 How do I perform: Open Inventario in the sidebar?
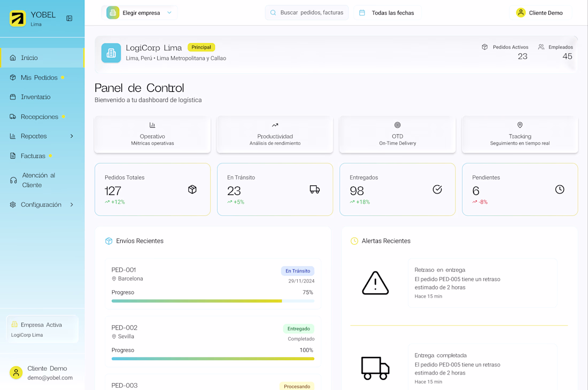point(42,97)
